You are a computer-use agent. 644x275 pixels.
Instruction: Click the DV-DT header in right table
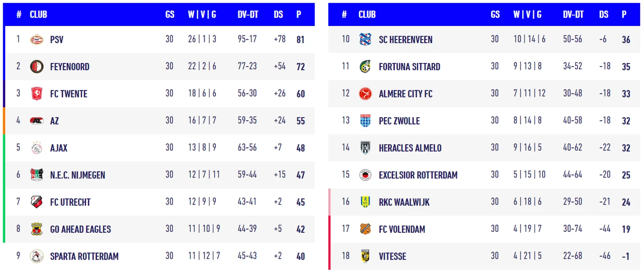573,15
